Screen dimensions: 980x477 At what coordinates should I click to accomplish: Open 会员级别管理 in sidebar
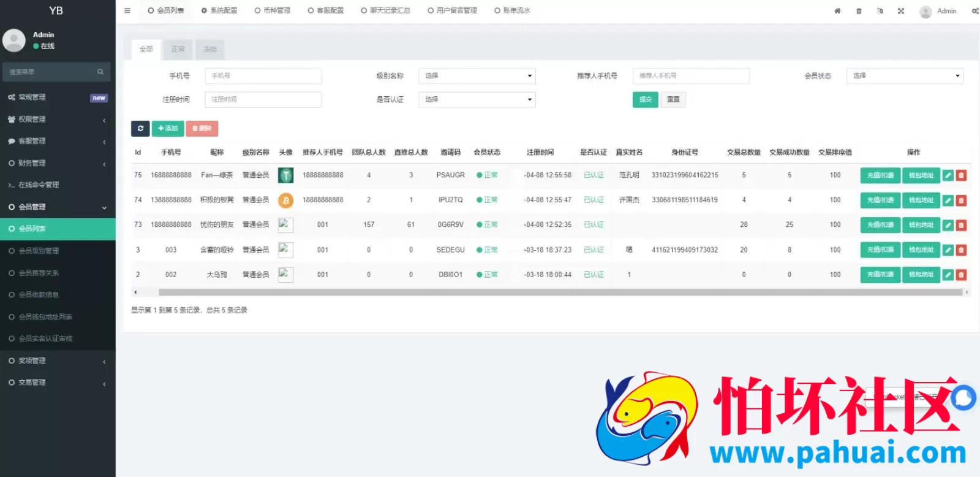(x=58, y=251)
